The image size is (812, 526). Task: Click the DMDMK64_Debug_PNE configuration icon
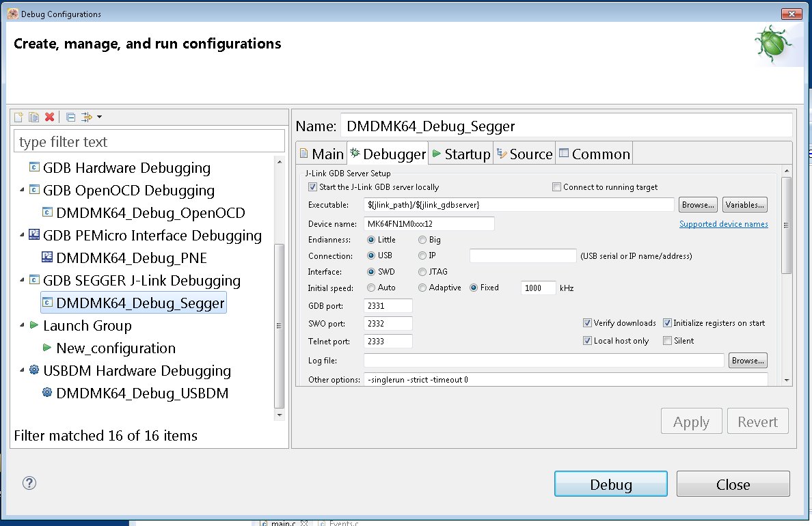(47, 257)
